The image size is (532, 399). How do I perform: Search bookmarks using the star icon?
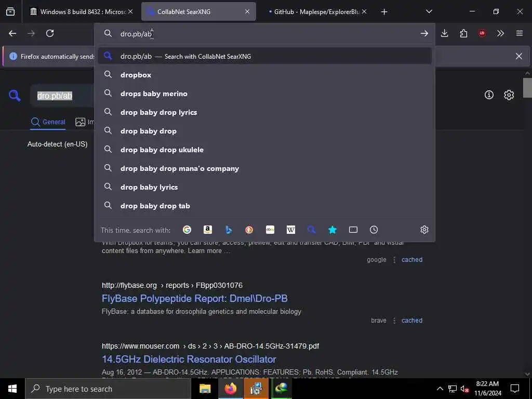pyautogui.click(x=332, y=230)
